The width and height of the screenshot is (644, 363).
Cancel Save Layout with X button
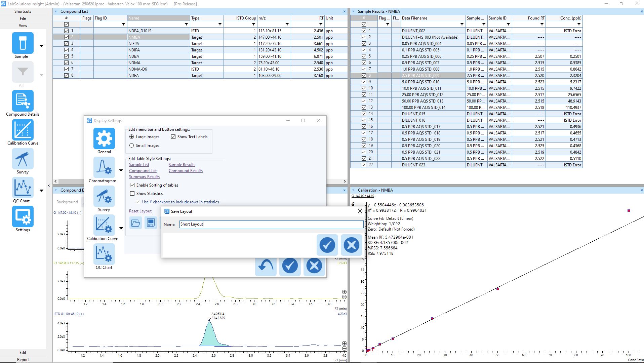(x=352, y=245)
